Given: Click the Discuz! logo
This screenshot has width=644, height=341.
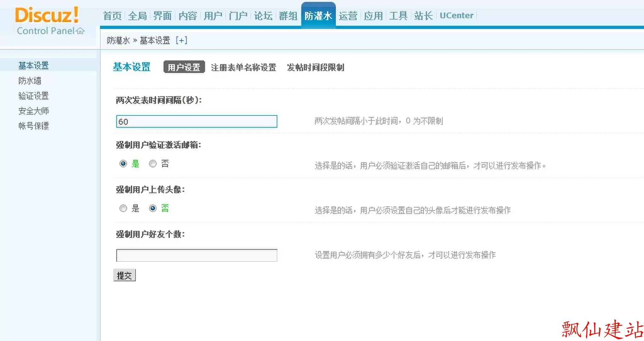Looking at the screenshot, I should [47, 15].
